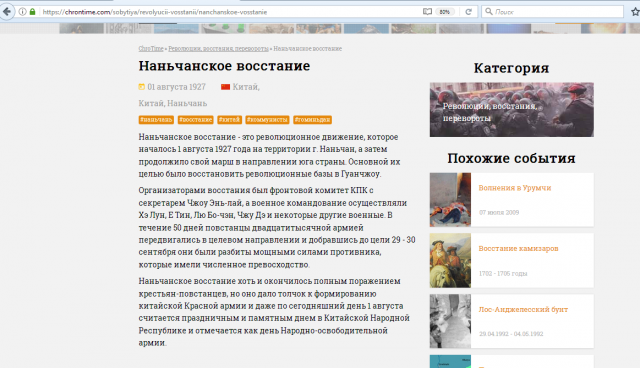Viewport: 640px width, 368px height.
Task: Click the Похожие события heading
Action: pos(511,158)
